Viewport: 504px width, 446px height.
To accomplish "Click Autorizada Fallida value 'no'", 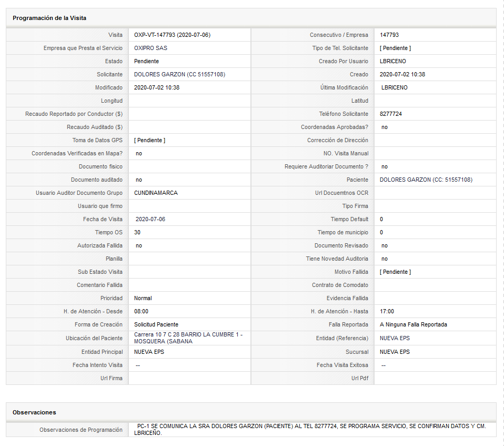I will pos(139,245).
